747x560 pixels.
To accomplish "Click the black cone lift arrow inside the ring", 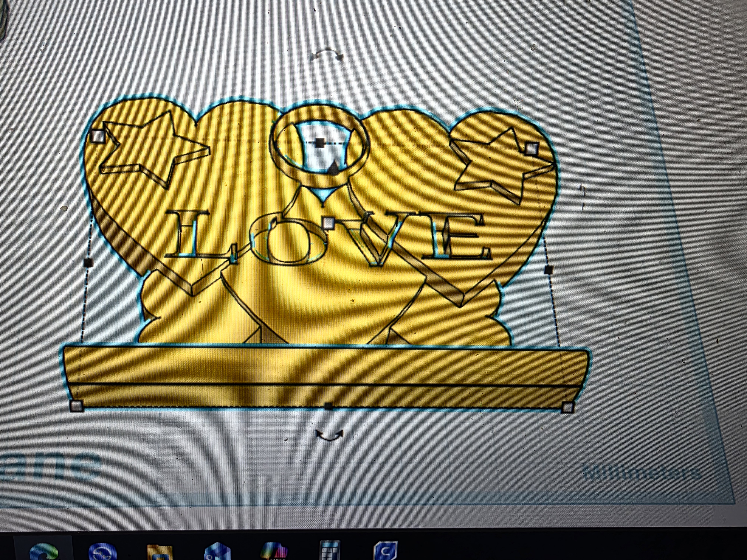I will click(334, 167).
